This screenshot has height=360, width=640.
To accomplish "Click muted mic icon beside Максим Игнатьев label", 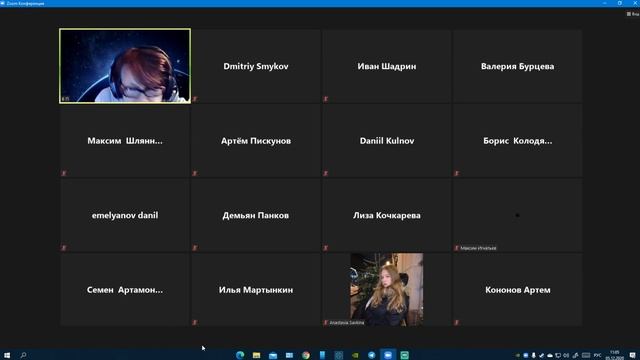I will [457, 248].
